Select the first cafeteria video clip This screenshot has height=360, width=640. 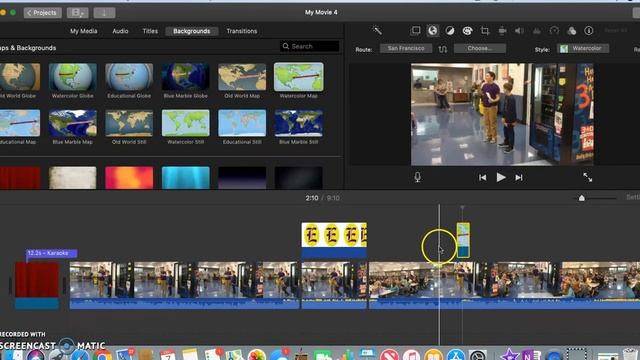(184, 285)
